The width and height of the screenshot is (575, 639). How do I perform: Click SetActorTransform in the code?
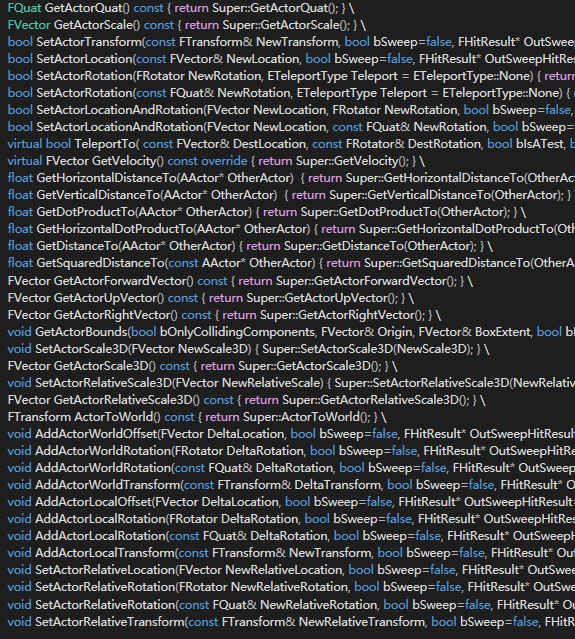[x=89, y=42]
